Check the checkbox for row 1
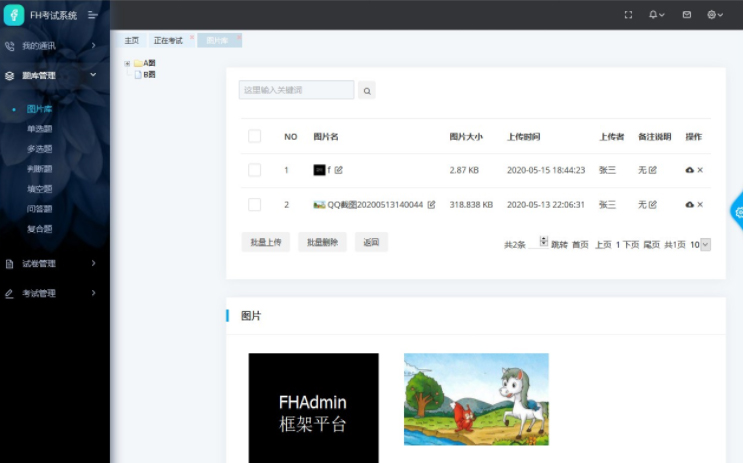 coord(254,170)
